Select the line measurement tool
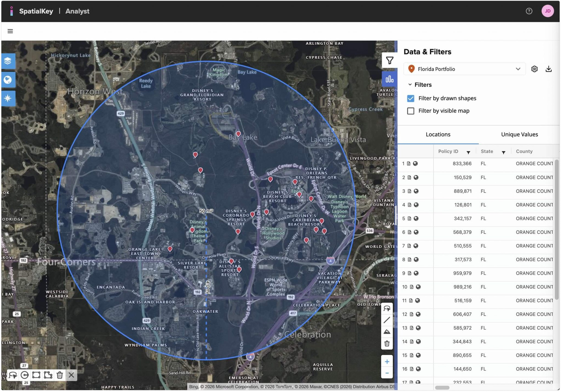Viewport: 561px width, 392px height. (x=387, y=320)
